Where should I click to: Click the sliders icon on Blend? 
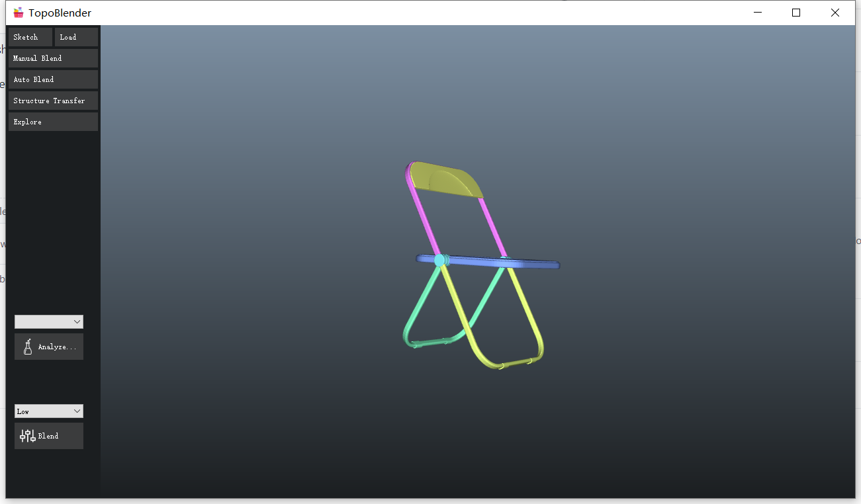(28, 436)
